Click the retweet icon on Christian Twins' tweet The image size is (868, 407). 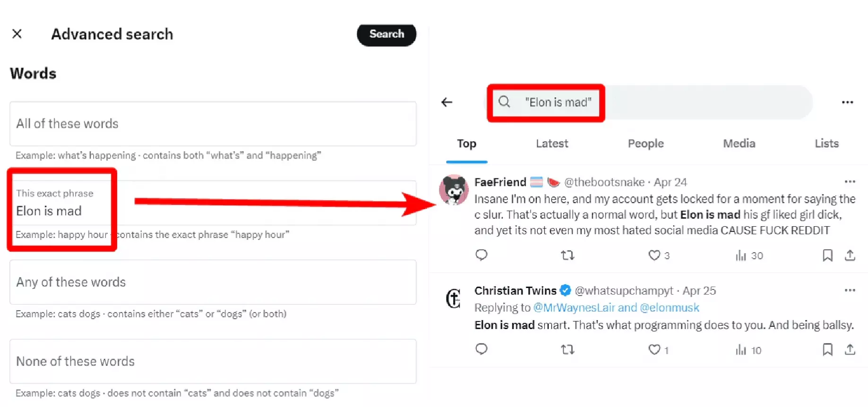coord(567,350)
